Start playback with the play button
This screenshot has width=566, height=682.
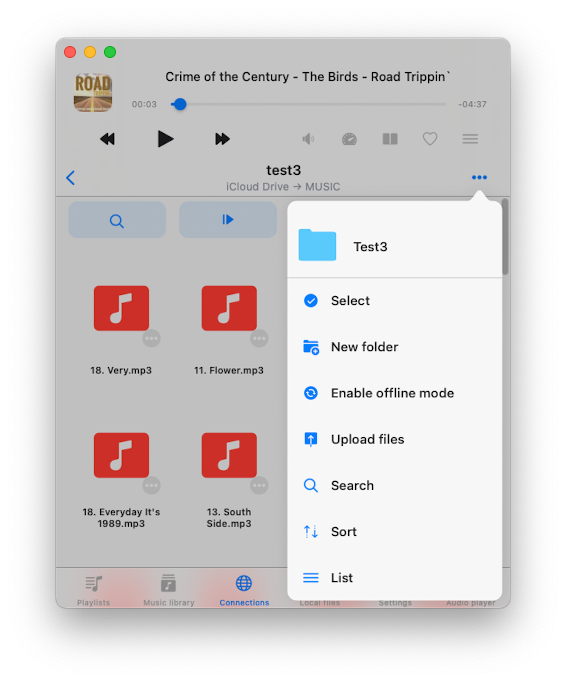click(165, 139)
